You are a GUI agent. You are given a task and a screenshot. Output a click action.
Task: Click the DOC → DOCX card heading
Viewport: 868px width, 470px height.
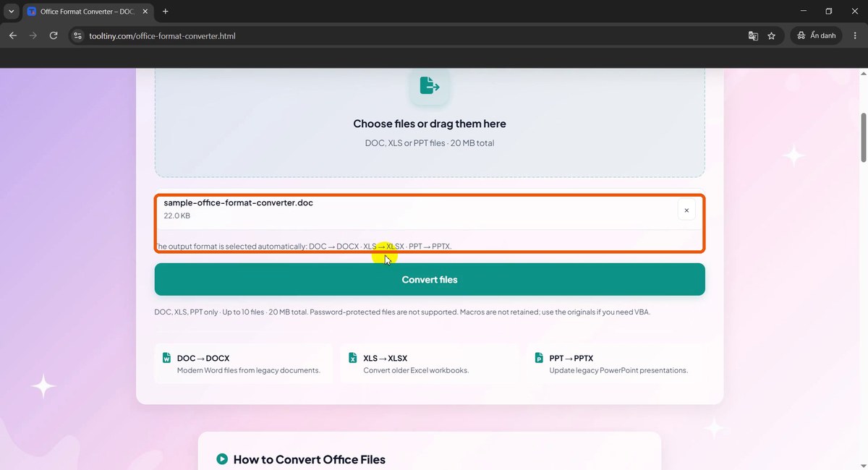point(203,358)
